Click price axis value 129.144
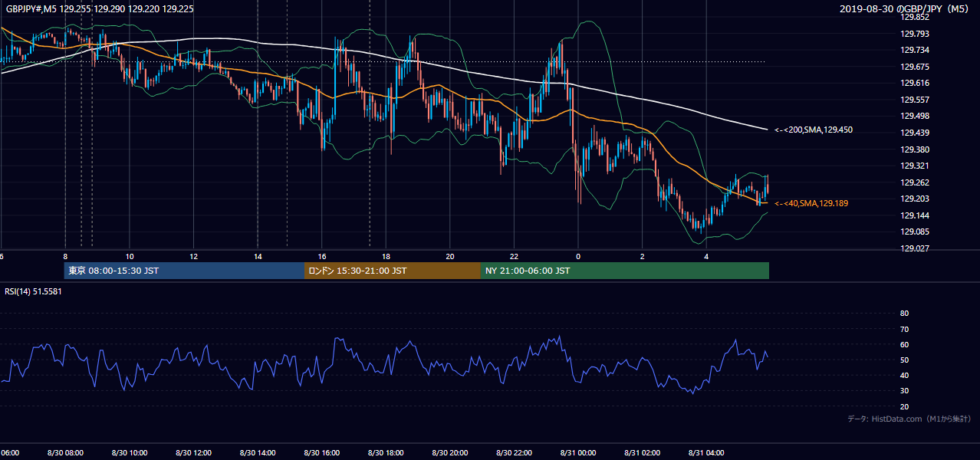 915,215
